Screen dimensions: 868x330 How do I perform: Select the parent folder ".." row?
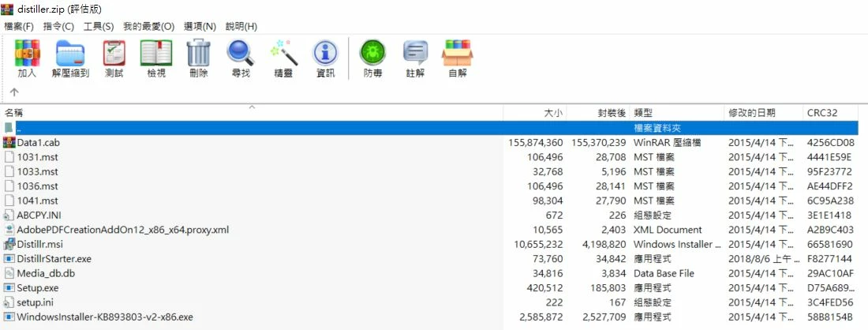point(429,128)
